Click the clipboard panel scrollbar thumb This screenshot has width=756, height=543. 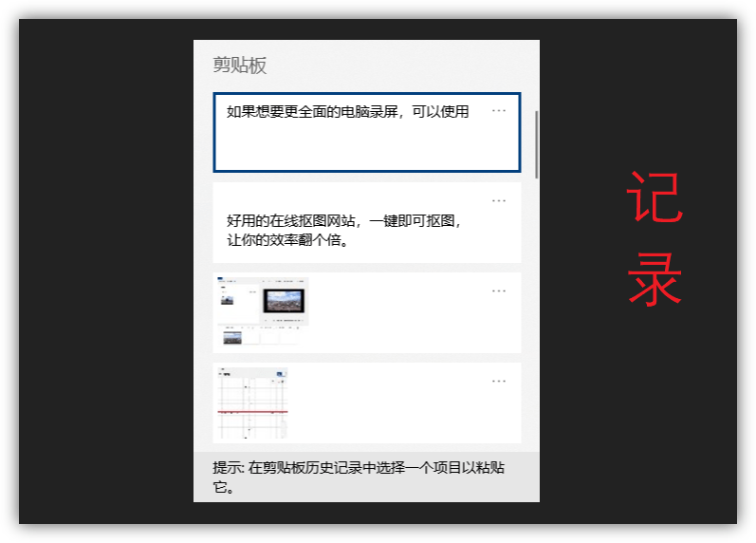(537, 144)
